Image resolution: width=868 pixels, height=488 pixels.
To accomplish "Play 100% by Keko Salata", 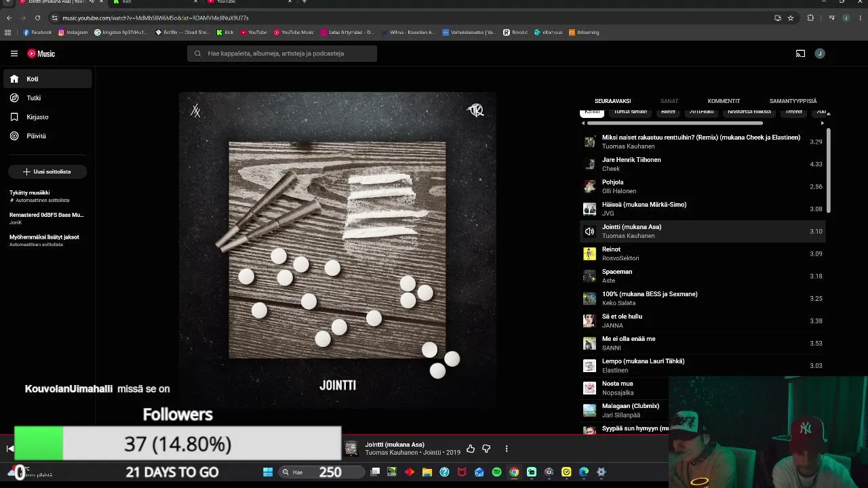I will (x=703, y=298).
